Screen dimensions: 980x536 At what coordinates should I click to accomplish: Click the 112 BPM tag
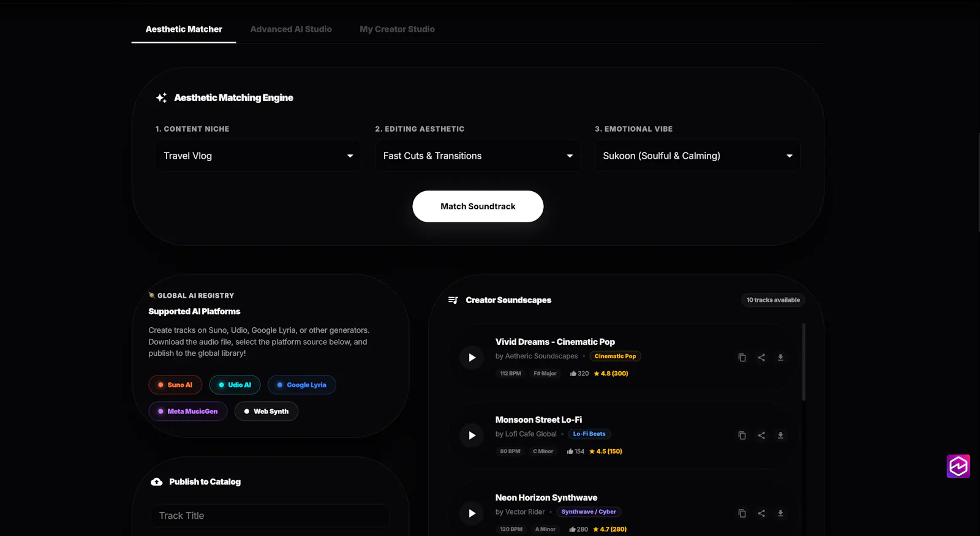[510, 373]
